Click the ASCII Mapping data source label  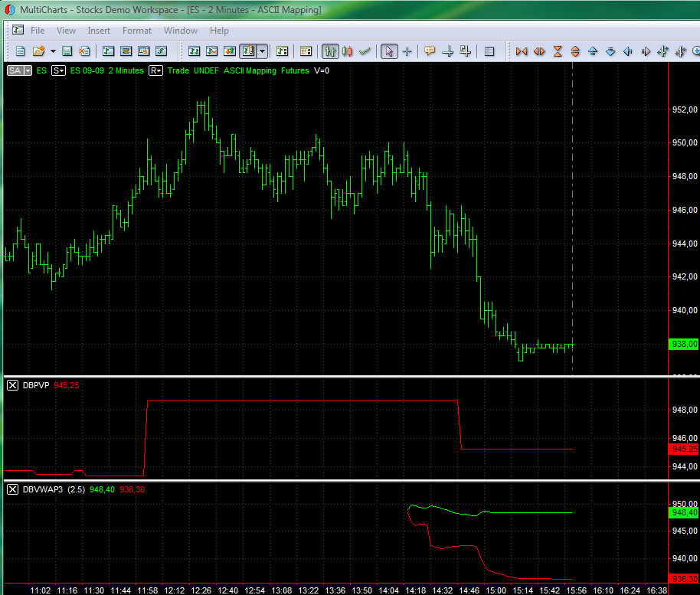tap(250, 70)
